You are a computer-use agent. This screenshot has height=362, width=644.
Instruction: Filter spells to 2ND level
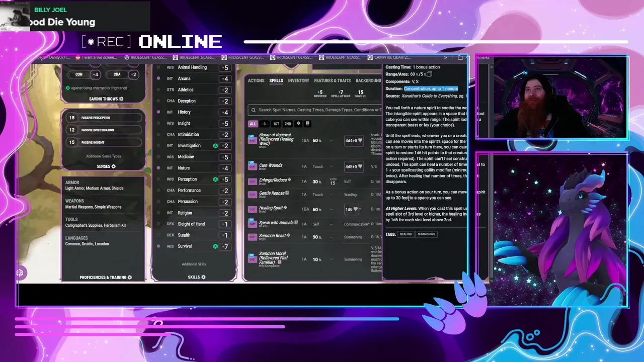pos(287,124)
